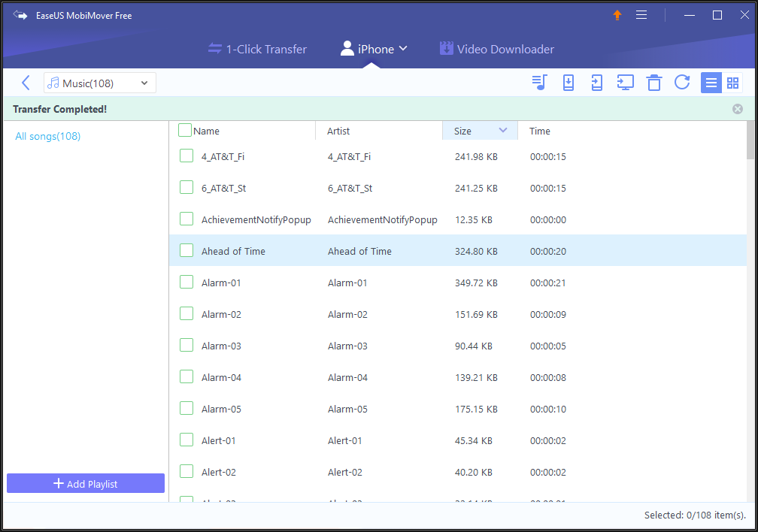Click the playlist music note toolbar icon

tap(539, 83)
